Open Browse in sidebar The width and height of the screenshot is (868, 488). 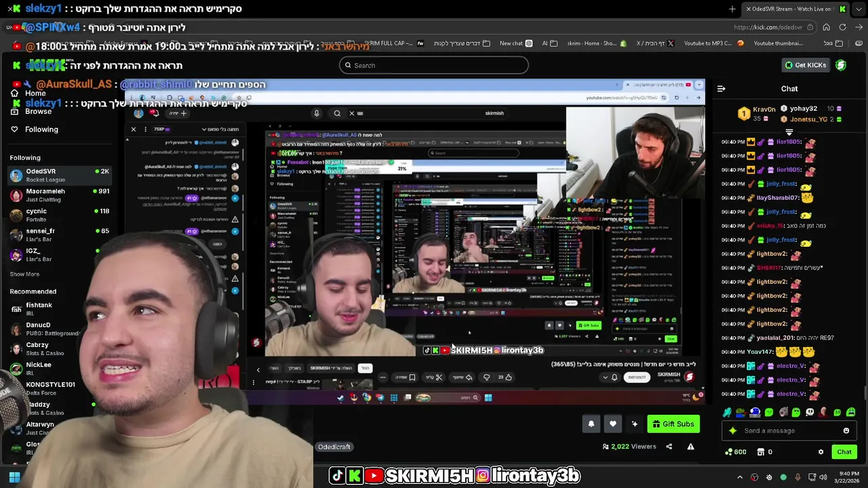(x=31, y=111)
